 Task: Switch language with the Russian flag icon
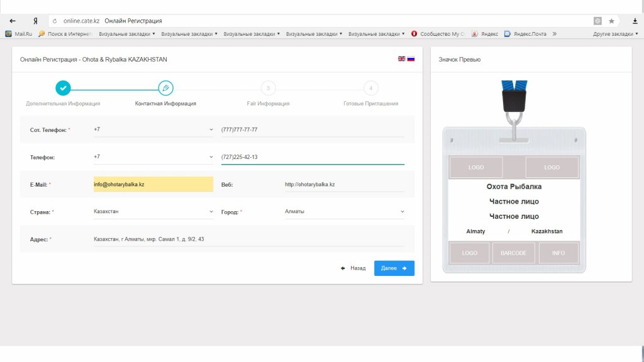click(x=411, y=58)
